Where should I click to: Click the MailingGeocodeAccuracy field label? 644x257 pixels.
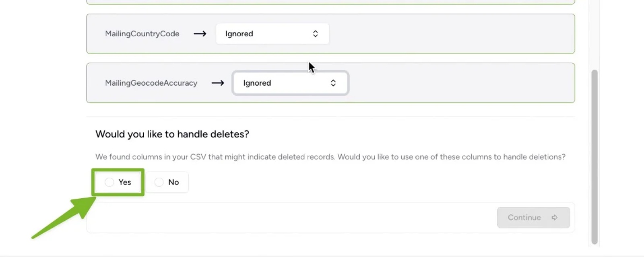tap(151, 83)
